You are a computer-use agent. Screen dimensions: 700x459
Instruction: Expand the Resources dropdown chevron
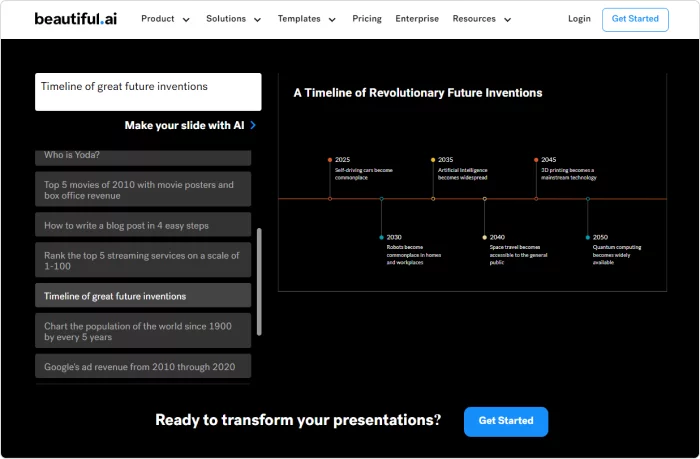507,20
